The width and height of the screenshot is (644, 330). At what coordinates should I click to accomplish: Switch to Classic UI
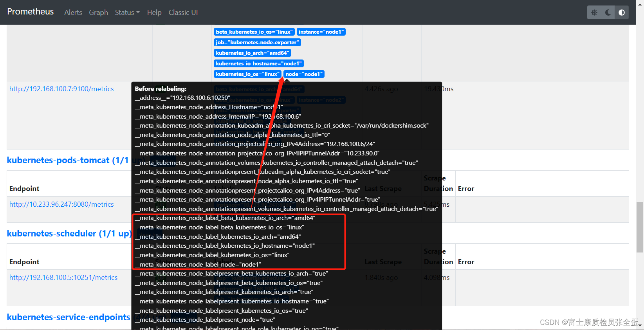click(183, 13)
